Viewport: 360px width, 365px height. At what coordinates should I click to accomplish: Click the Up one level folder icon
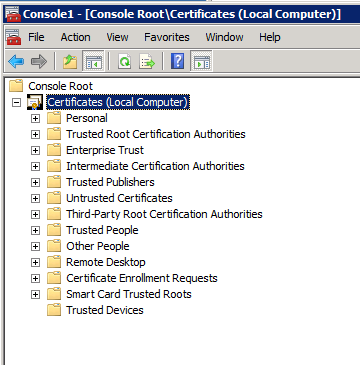(70, 62)
